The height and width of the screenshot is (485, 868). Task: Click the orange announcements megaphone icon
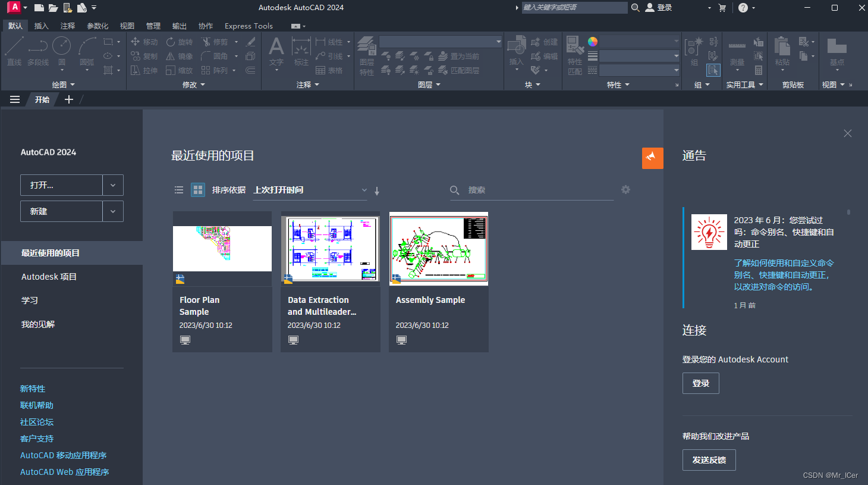(x=652, y=158)
